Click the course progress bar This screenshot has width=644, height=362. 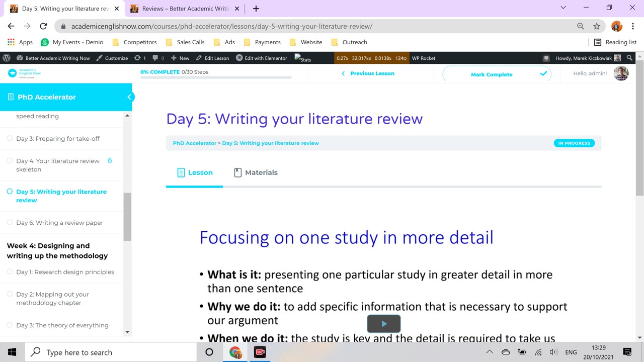(x=216, y=77)
